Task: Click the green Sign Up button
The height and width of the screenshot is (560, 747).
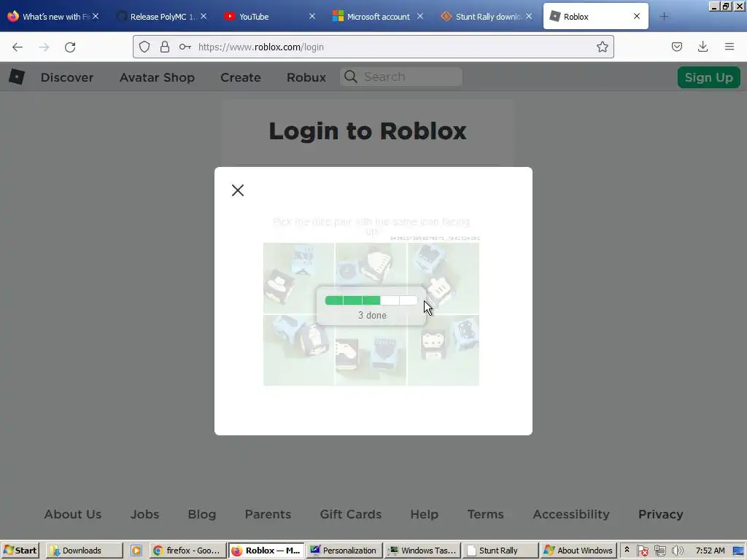Action: [709, 77]
